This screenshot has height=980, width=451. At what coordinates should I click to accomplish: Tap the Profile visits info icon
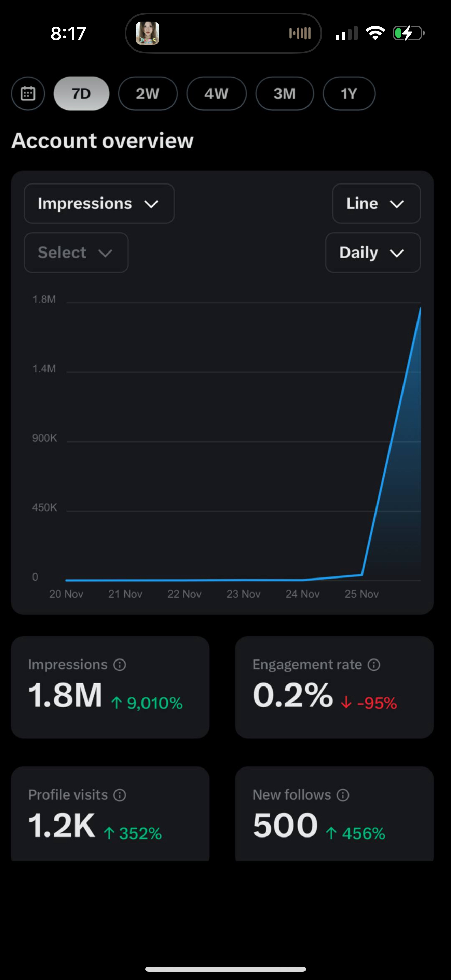120,795
